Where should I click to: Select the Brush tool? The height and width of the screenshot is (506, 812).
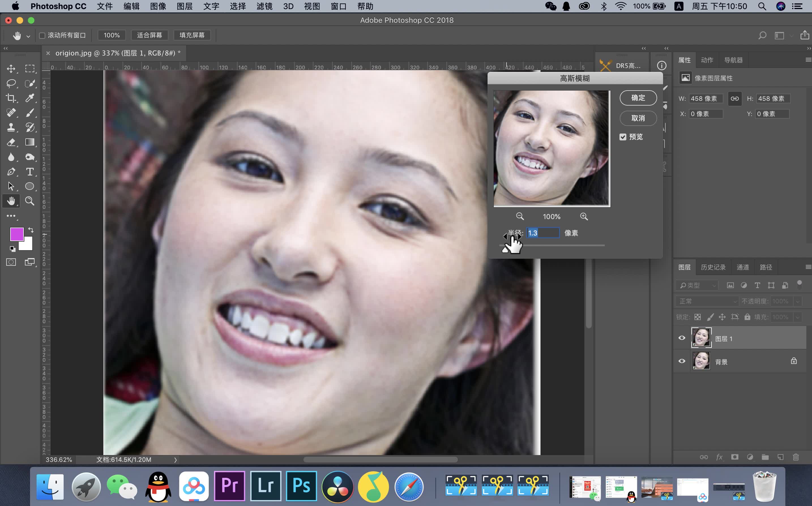pyautogui.click(x=30, y=113)
